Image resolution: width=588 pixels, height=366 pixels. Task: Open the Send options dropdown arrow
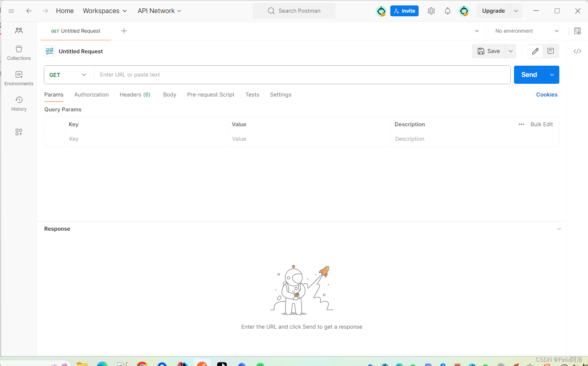tap(552, 75)
